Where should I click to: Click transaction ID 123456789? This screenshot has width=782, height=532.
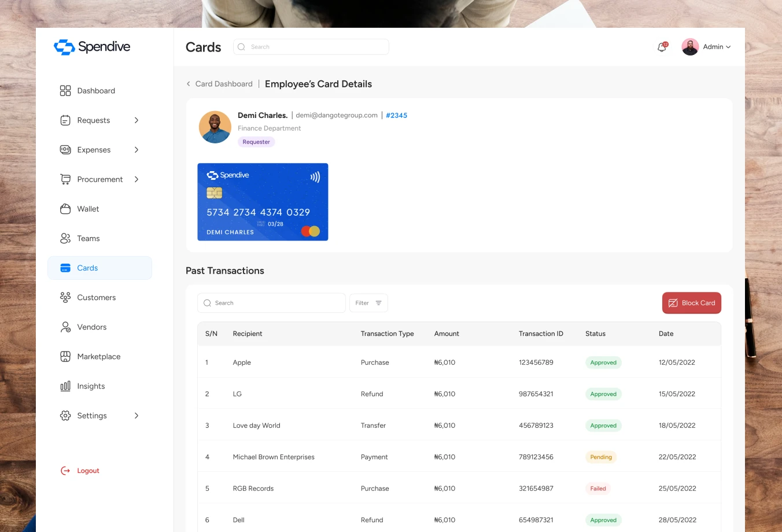(x=536, y=363)
